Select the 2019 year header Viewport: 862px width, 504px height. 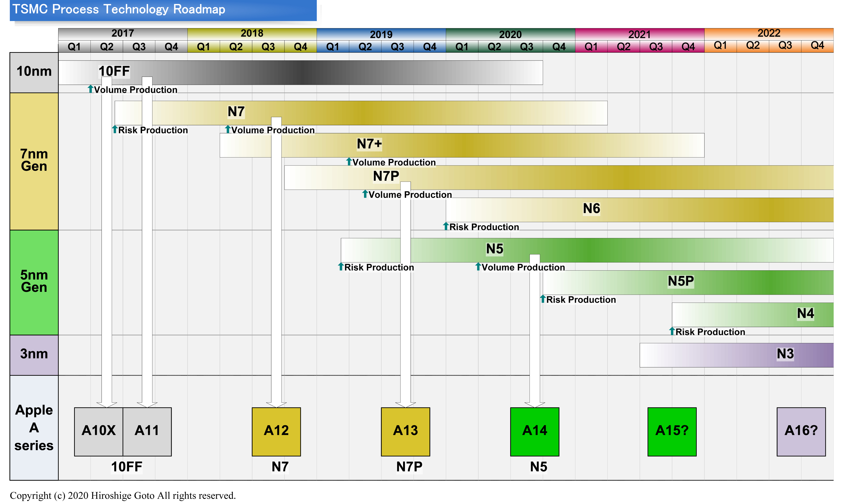pos(381,35)
